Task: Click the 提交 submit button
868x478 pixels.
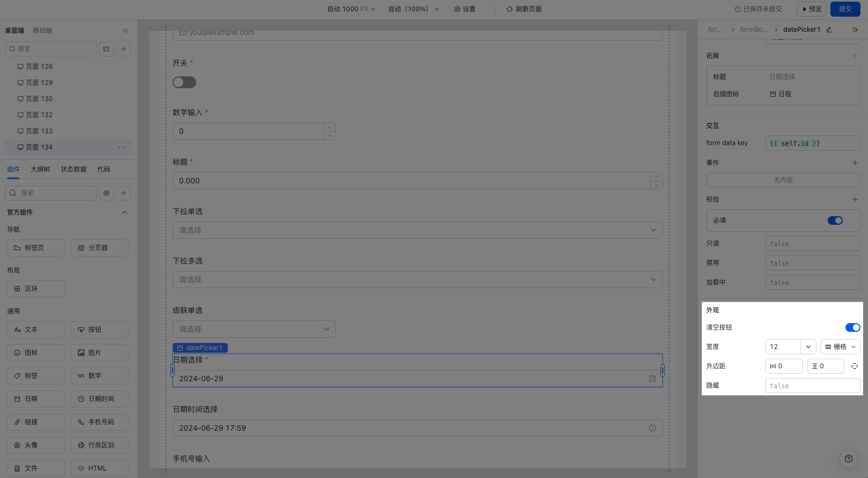Action: [845, 9]
